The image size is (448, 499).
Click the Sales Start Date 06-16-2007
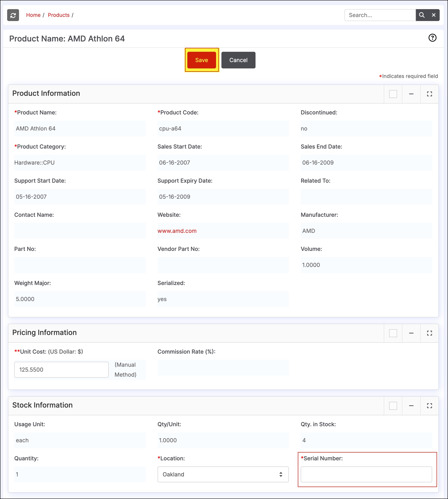click(x=174, y=163)
